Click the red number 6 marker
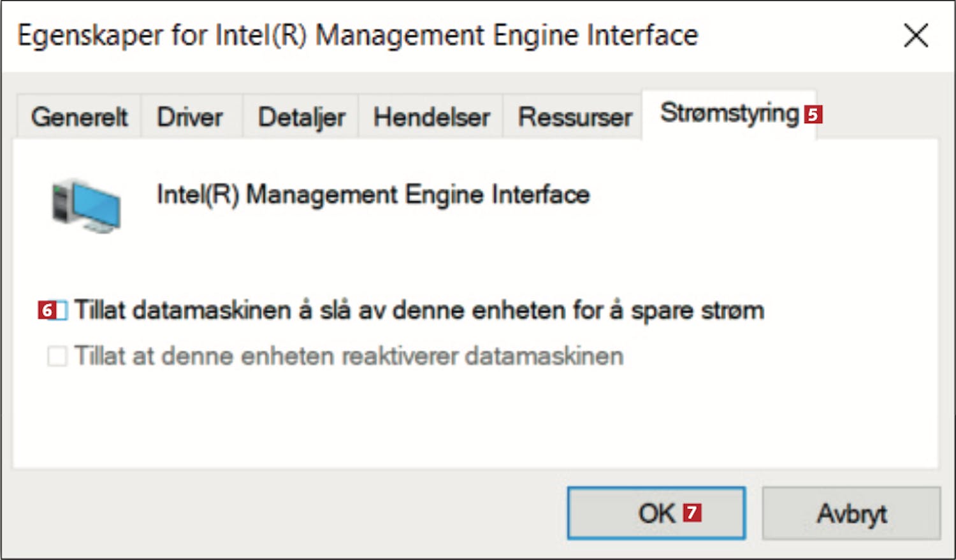The height and width of the screenshot is (560, 956). point(47,310)
